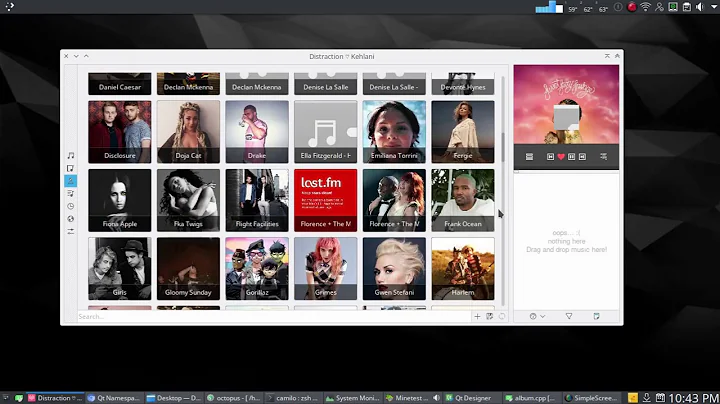The height and width of the screenshot is (404, 720).
Task: Switch to System Monitor taskbar entry
Action: tap(353, 398)
